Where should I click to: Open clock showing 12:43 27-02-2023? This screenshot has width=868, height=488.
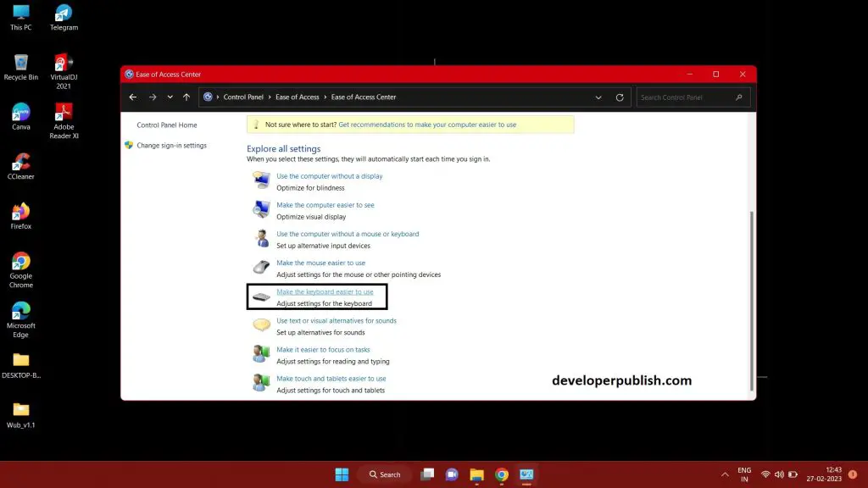pos(824,474)
